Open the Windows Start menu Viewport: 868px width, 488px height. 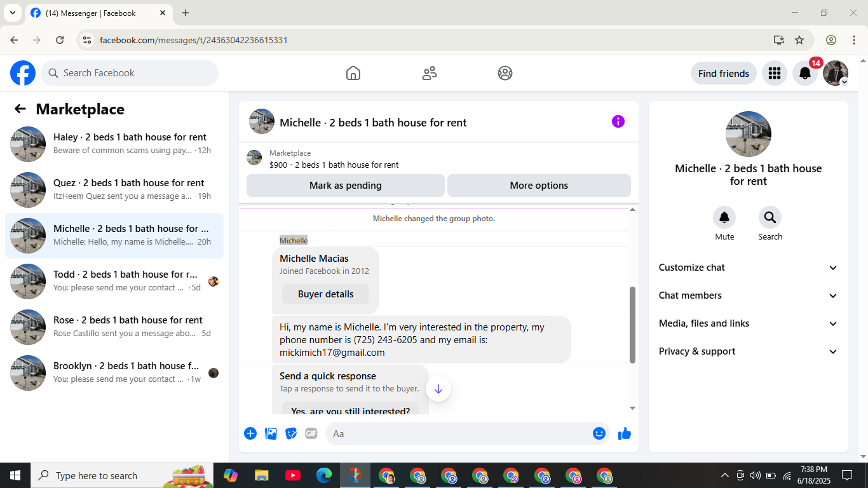pyautogui.click(x=15, y=475)
